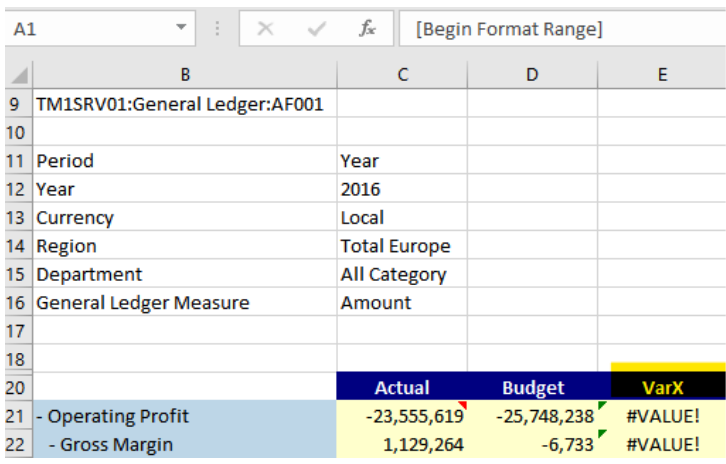Select column D header
This screenshot has width=726, height=464.
pos(532,75)
